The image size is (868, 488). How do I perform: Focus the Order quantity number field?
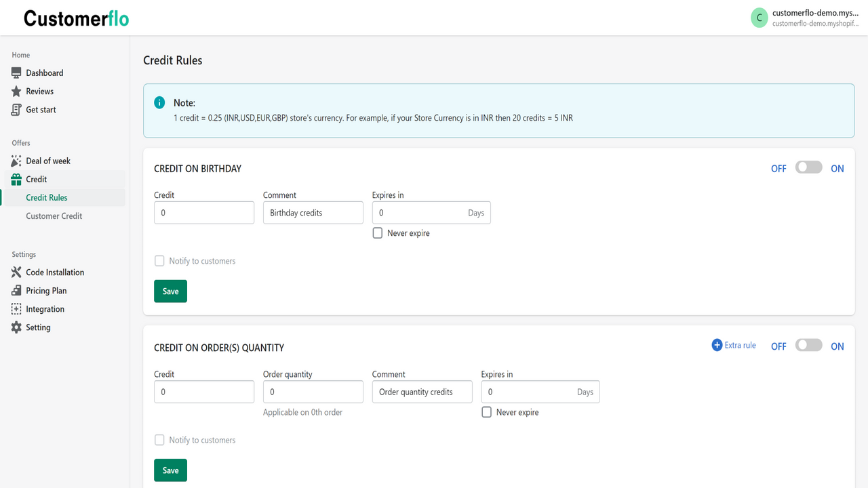(313, 391)
